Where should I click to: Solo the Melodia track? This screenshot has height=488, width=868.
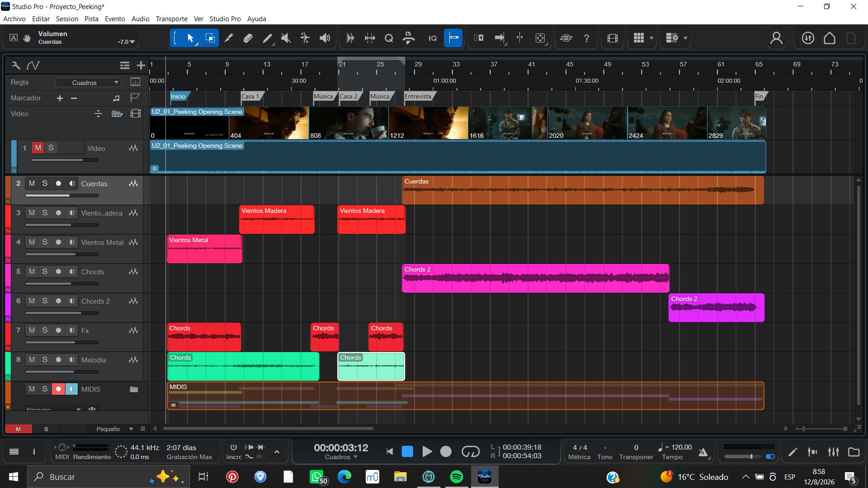coord(45,360)
